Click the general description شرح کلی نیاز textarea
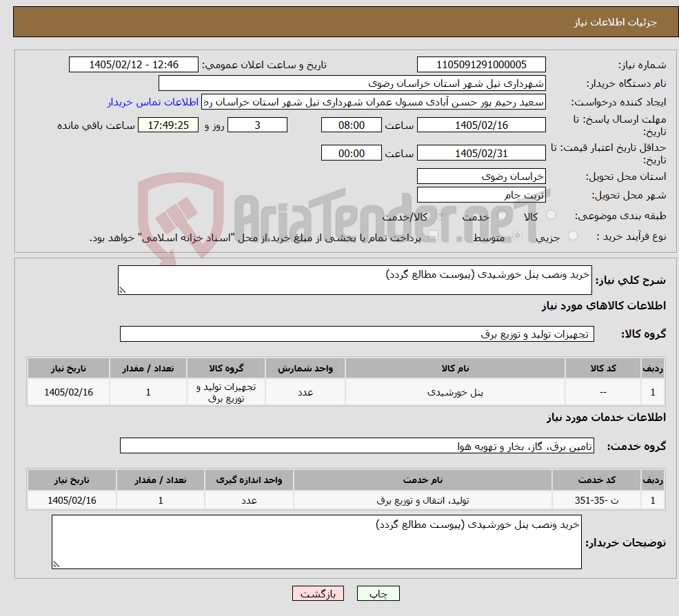The width and height of the screenshot is (679, 616). point(354,280)
